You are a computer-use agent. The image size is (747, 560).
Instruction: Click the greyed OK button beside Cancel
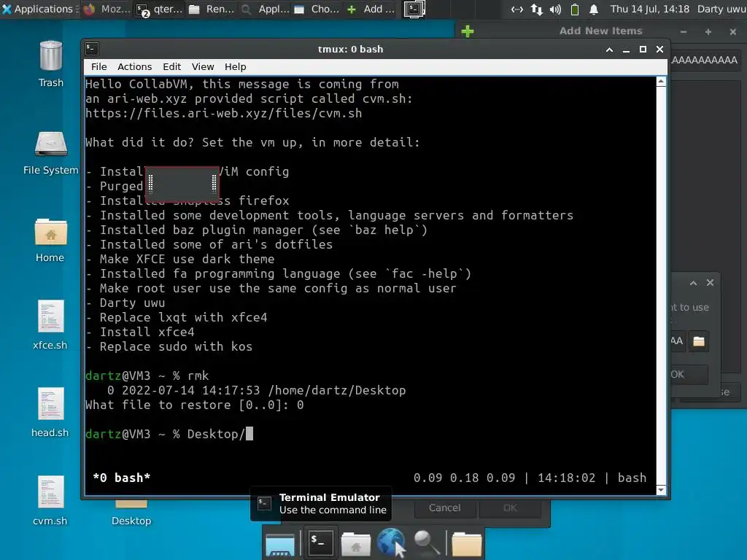point(510,507)
